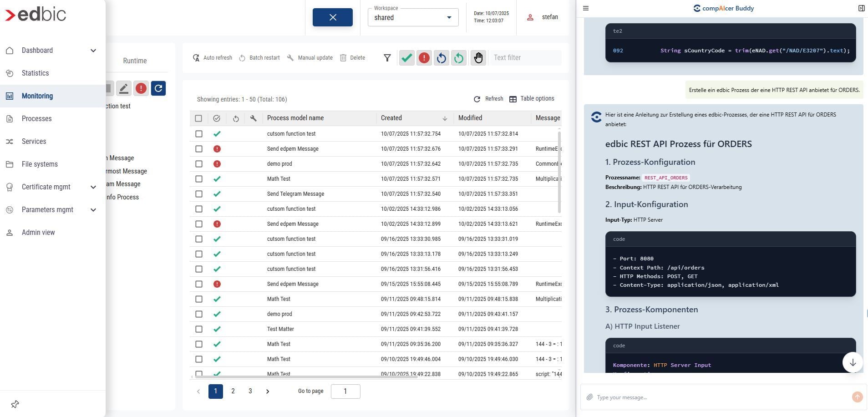This screenshot has width=868, height=417.
Task: Click the table vertical scrollbar
Action: coord(559,172)
